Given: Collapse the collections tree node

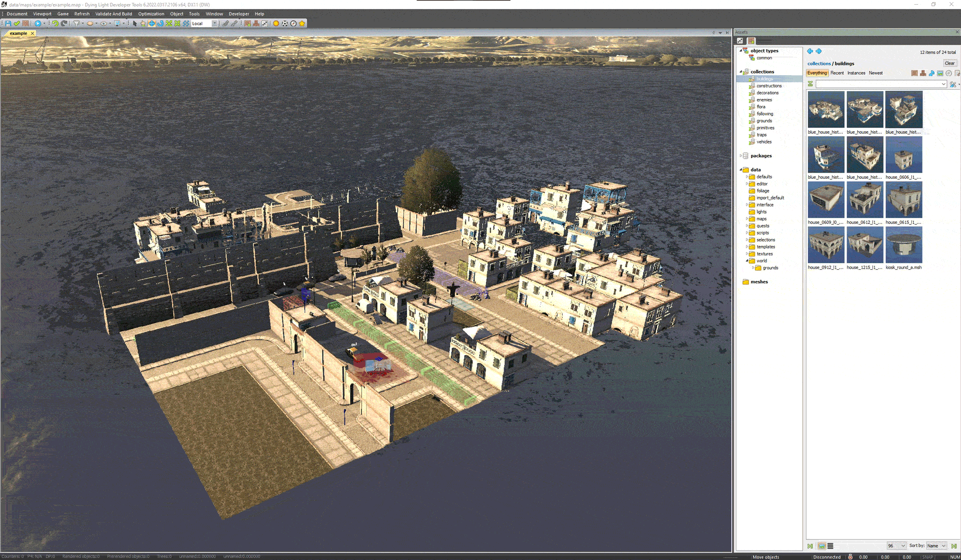Looking at the screenshot, I should pyautogui.click(x=741, y=72).
